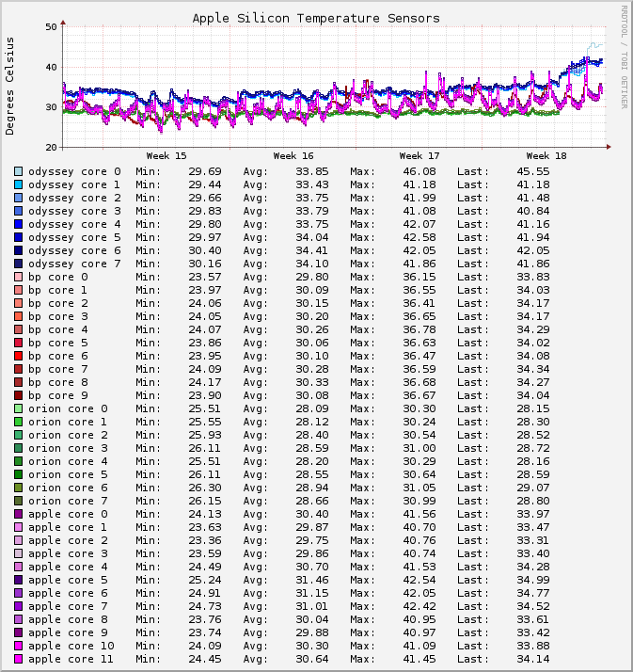Click the orion core 7 legend label
Image resolution: width=633 pixels, height=672 pixels.
click(68, 501)
